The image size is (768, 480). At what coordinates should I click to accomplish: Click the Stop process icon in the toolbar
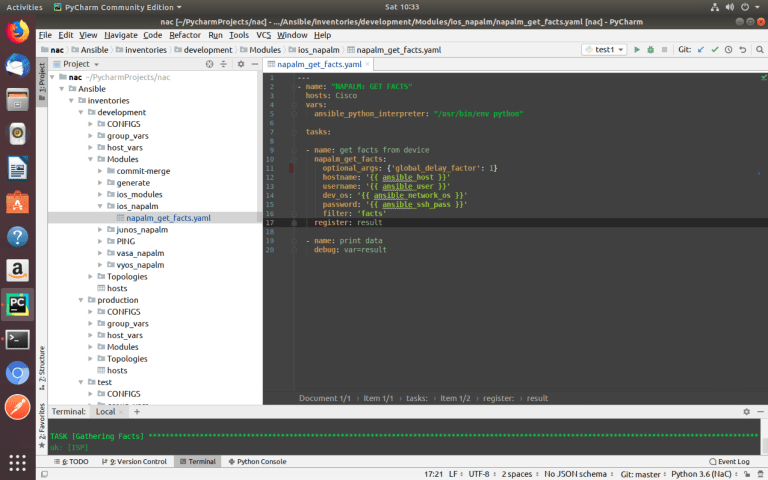[x=664, y=49]
